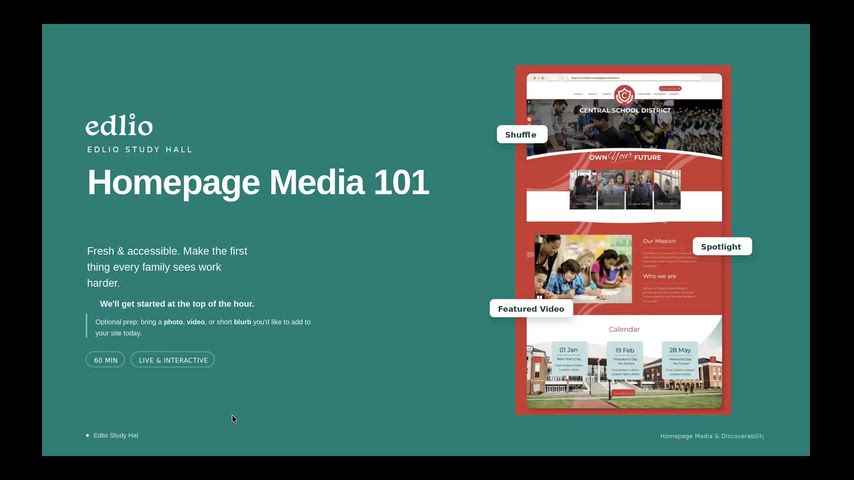Click the Edlio Study Hall footer text
Screen dimensions: 854x480
[115, 435]
